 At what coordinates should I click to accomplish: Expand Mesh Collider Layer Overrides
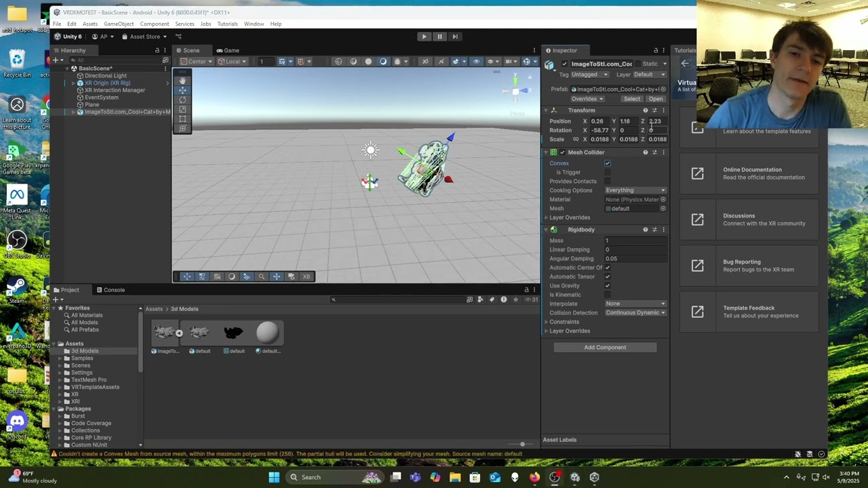click(547, 218)
